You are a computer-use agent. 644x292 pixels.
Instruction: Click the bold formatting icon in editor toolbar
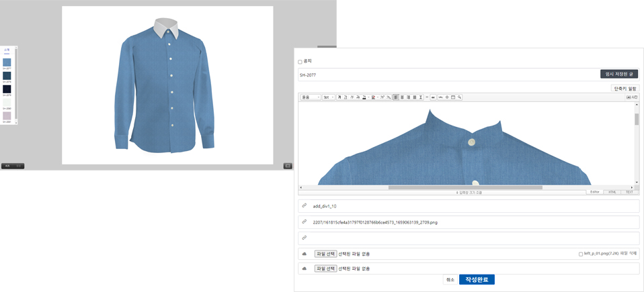tap(339, 97)
